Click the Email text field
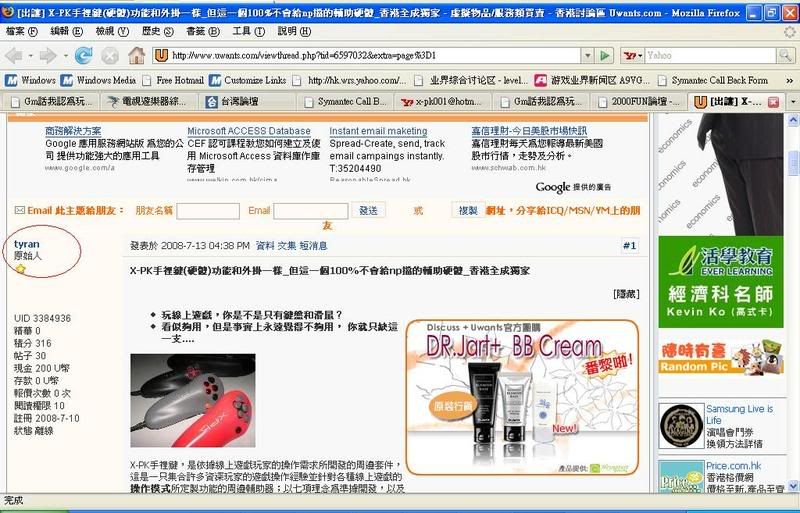This screenshot has height=513, width=800. coord(311,211)
